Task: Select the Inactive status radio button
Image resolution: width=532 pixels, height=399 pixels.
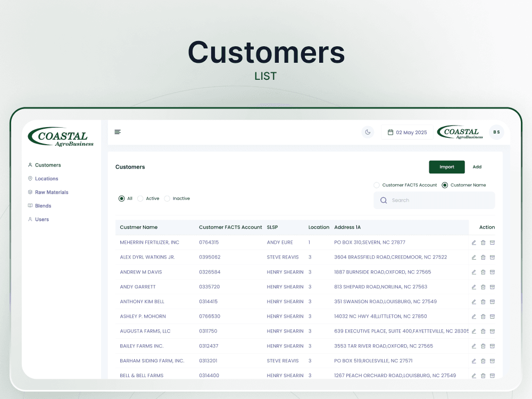Action: pyautogui.click(x=167, y=198)
